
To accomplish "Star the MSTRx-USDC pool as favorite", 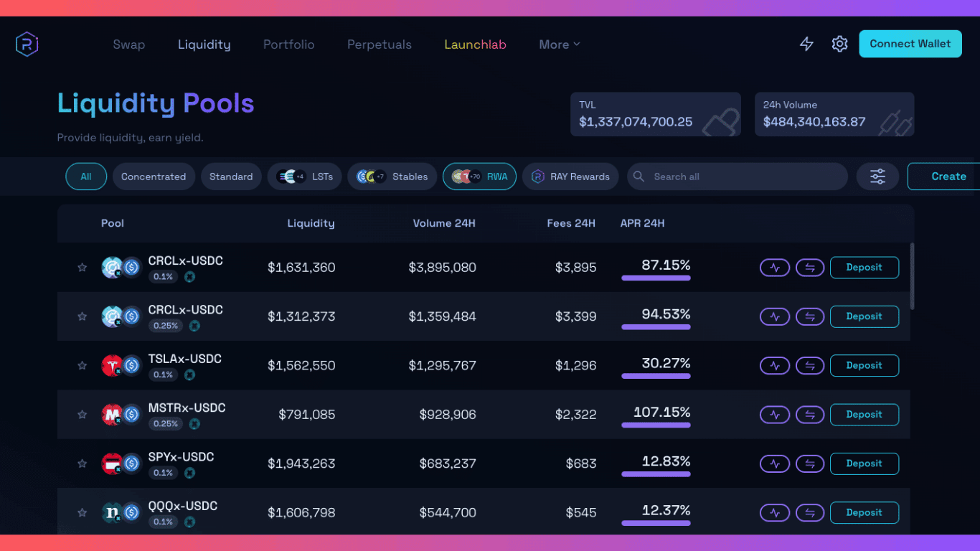I will point(82,414).
